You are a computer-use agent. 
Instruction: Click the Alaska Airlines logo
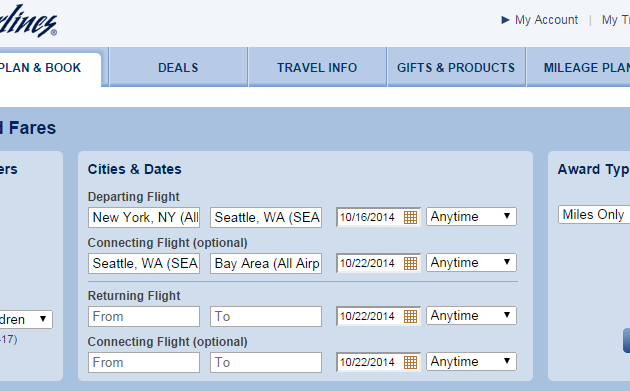27,21
